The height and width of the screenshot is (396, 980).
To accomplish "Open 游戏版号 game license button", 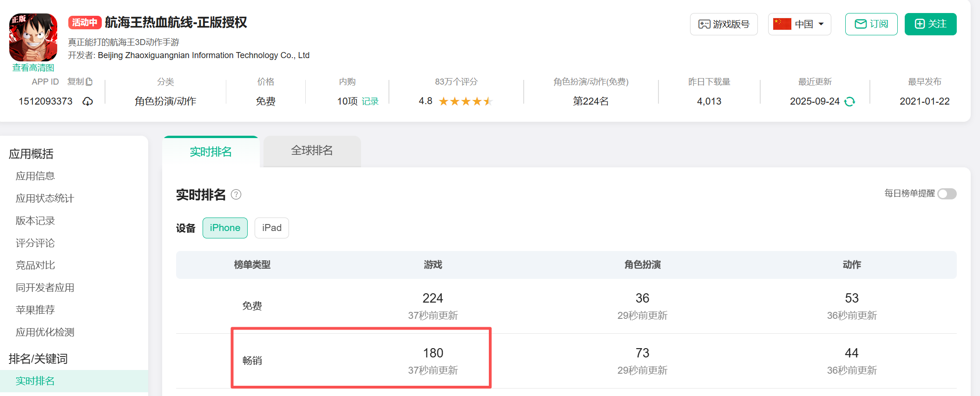I will click(723, 24).
